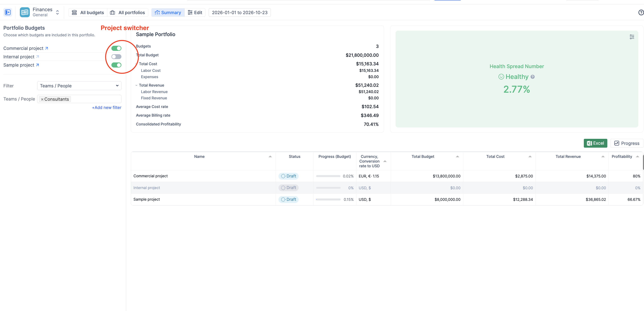
Task: Click the Consolidated Profitability 70.41% value
Action: 371,124
